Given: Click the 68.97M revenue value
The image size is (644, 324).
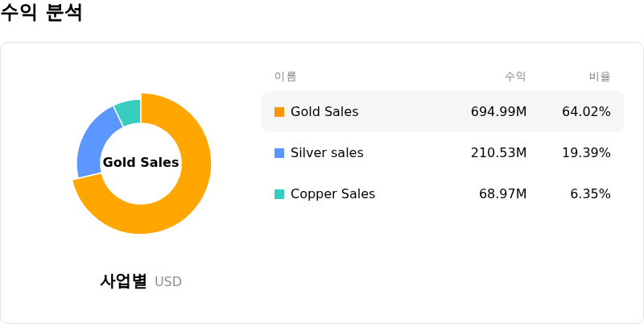Looking at the screenshot, I should (502, 194).
